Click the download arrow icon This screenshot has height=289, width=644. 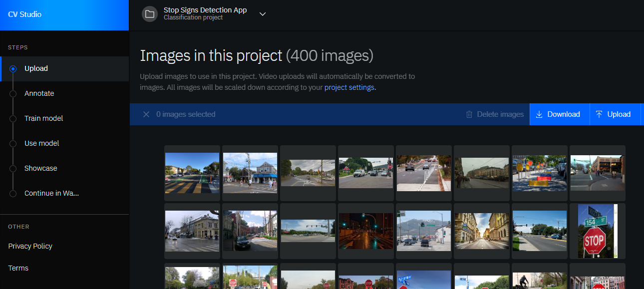click(x=539, y=114)
